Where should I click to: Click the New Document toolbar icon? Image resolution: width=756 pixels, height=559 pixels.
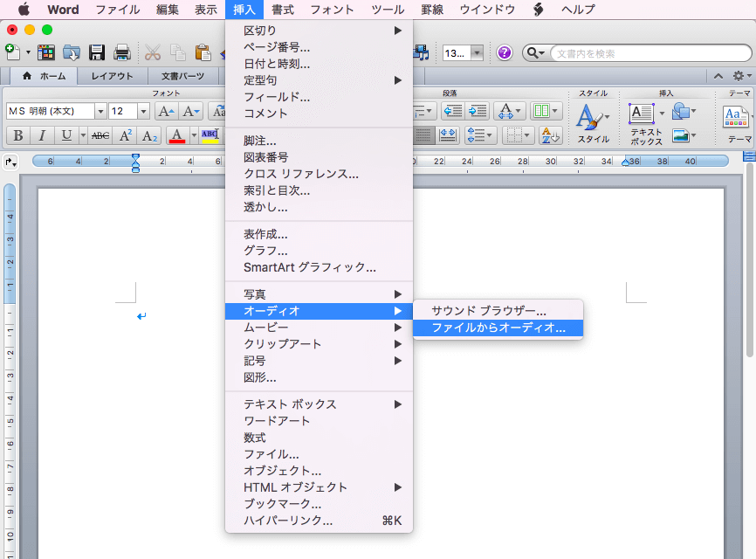coord(12,52)
